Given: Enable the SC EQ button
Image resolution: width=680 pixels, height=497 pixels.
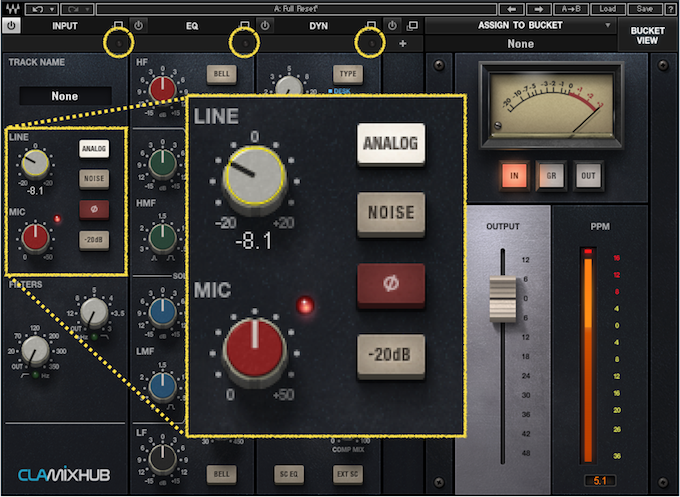Looking at the screenshot, I should (x=288, y=474).
